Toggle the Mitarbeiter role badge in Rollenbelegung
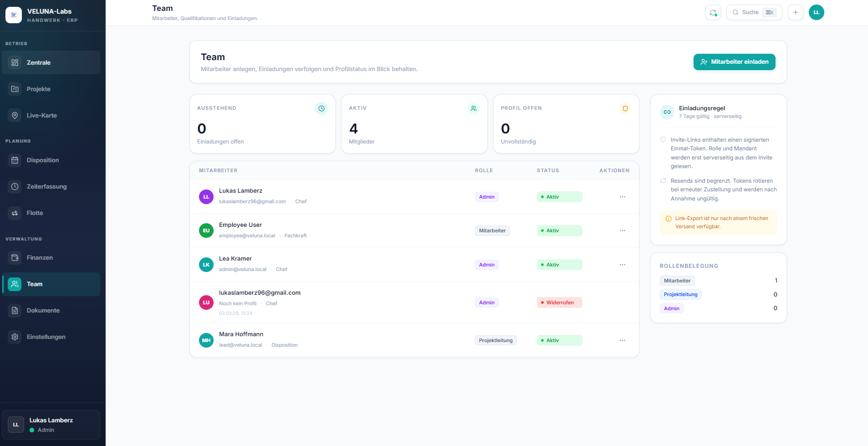Screen dimensions: 868x446 click(677, 280)
